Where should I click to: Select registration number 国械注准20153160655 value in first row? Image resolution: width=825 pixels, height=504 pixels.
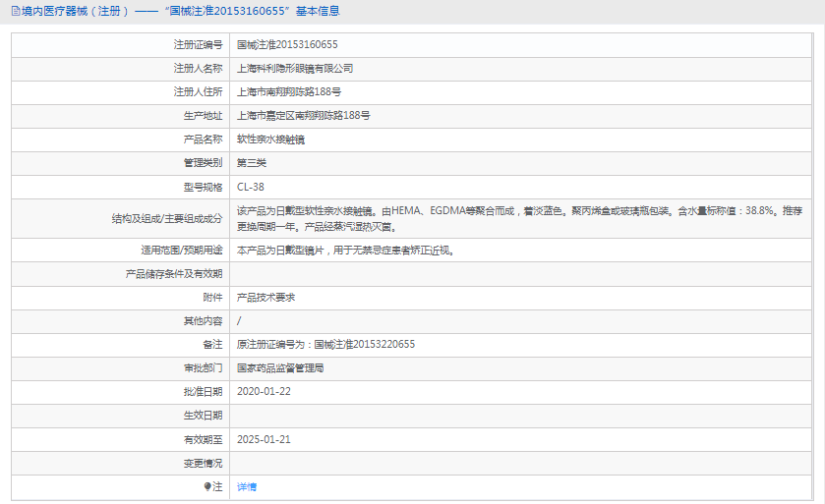point(287,45)
